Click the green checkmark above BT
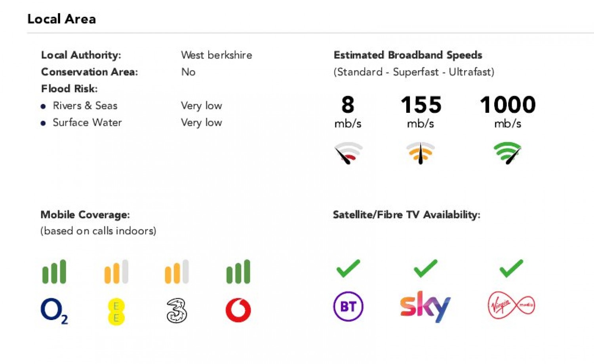This screenshot has height=364, width=594. pyautogui.click(x=348, y=268)
